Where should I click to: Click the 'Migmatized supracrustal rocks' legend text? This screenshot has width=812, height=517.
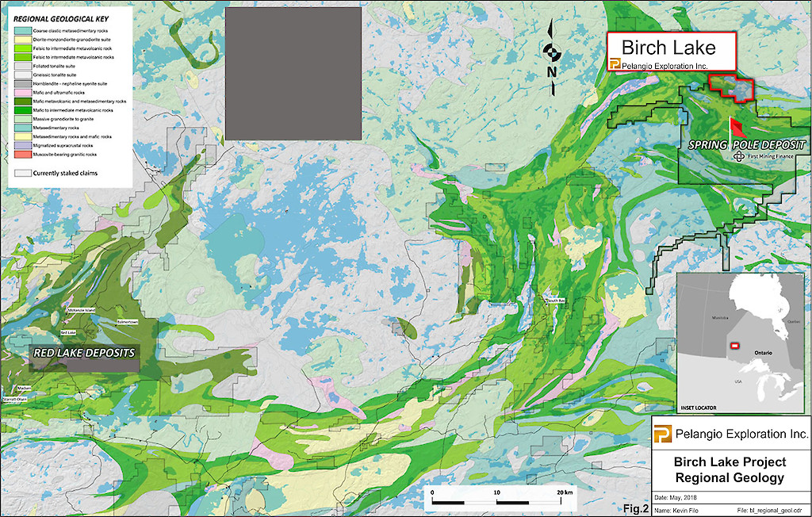pos(63,146)
